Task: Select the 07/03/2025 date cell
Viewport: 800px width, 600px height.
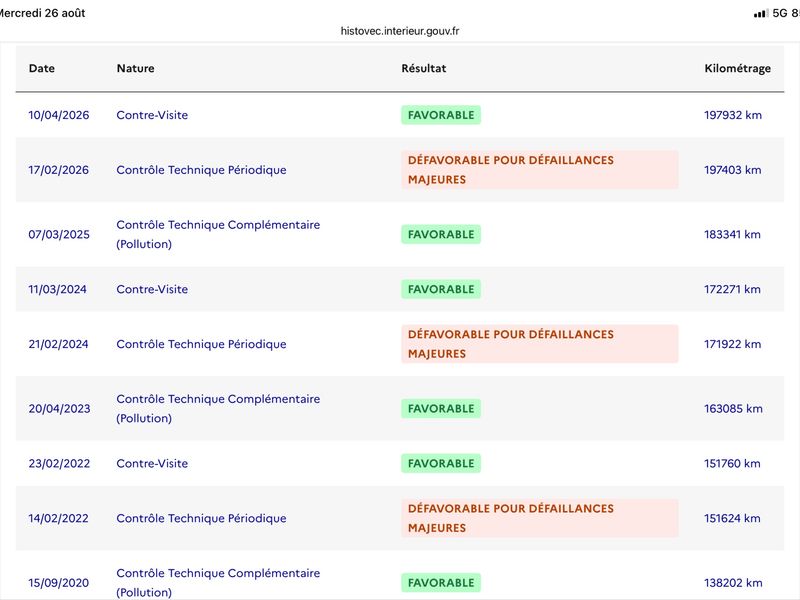Action: 59,235
